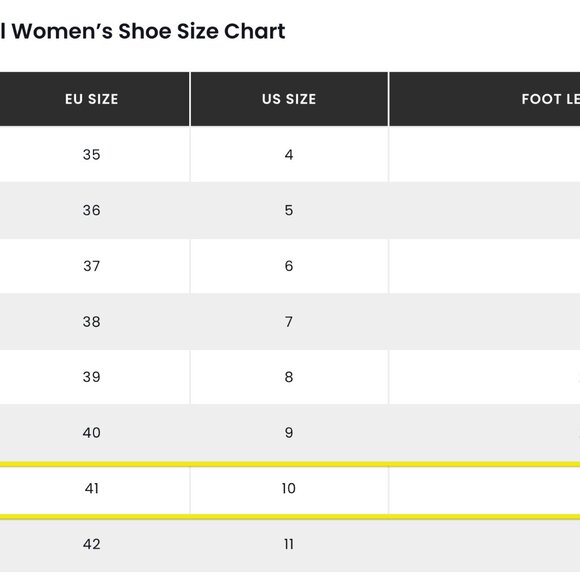Click EU size 40 cell
580x580 pixels.
pyautogui.click(x=94, y=432)
